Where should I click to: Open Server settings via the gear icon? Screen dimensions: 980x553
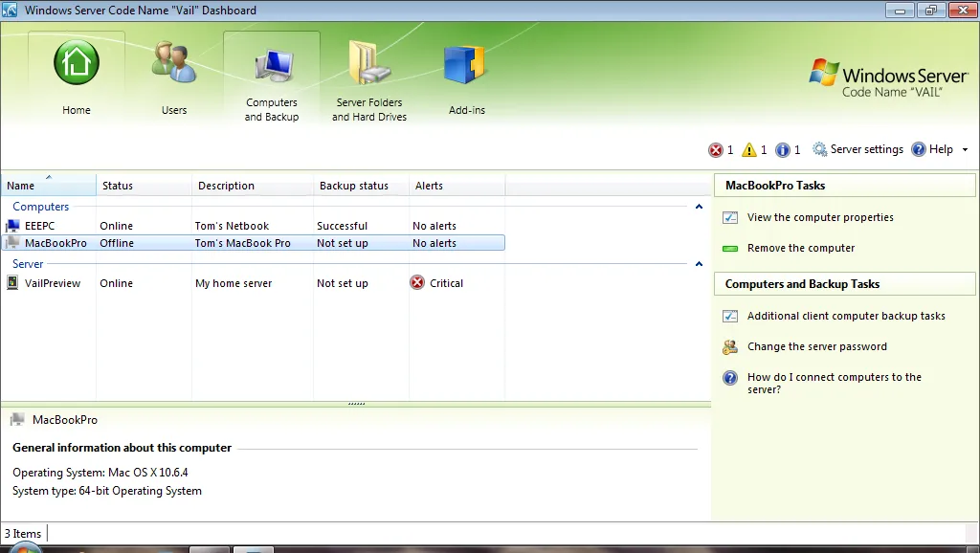pyautogui.click(x=819, y=149)
